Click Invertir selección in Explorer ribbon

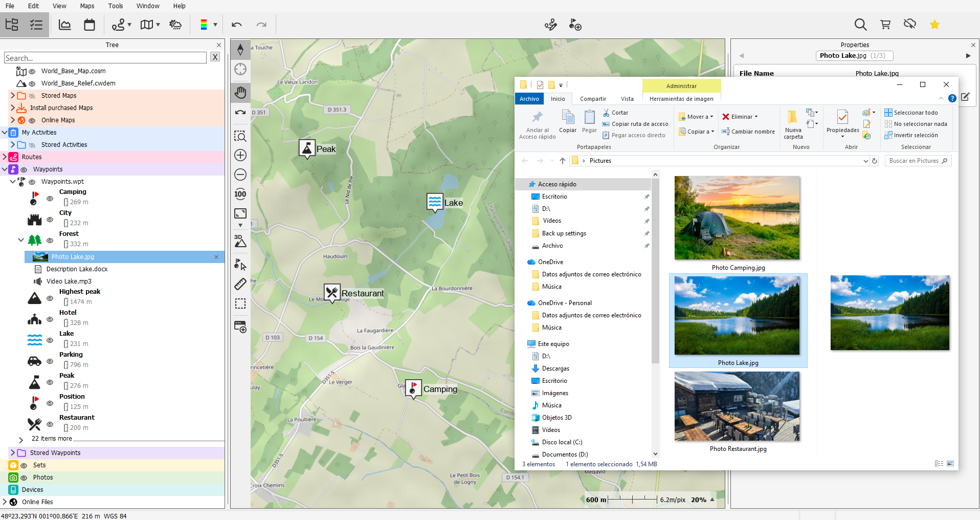tap(911, 135)
